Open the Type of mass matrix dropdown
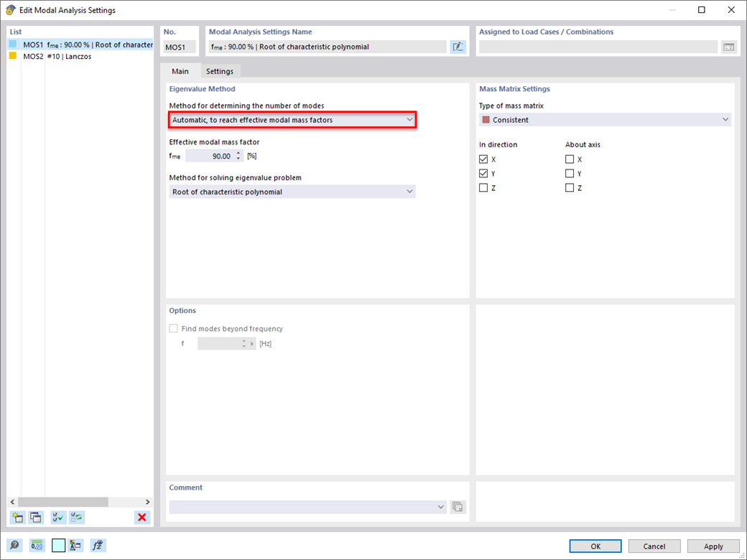747x560 pixels. (x=725, y=119)
